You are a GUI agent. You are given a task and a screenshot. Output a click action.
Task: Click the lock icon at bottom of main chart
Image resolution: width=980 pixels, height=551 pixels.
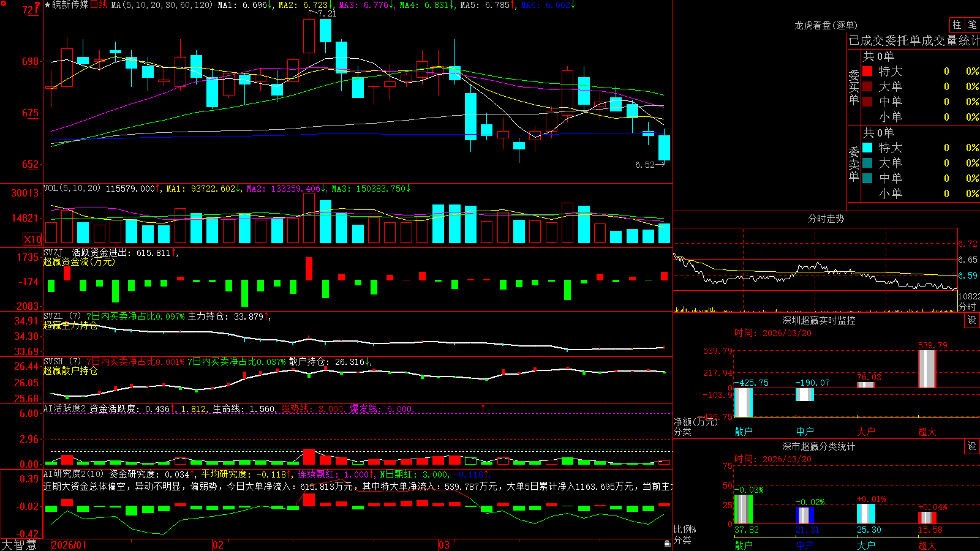tap(667, 543)
